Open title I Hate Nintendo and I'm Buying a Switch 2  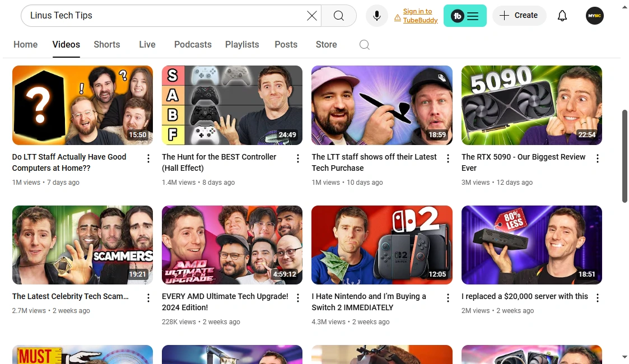pos(369,302)
